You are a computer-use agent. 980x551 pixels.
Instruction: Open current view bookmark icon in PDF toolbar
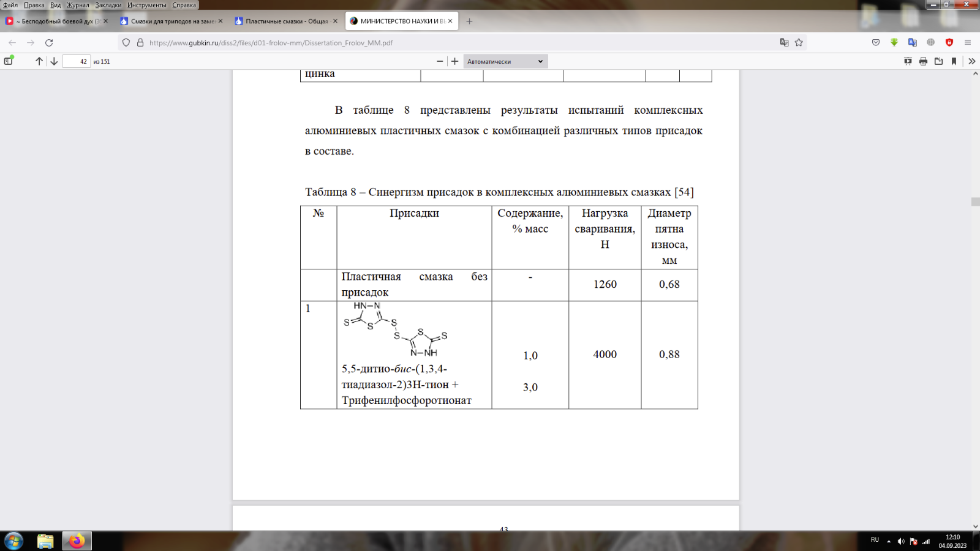954,61
